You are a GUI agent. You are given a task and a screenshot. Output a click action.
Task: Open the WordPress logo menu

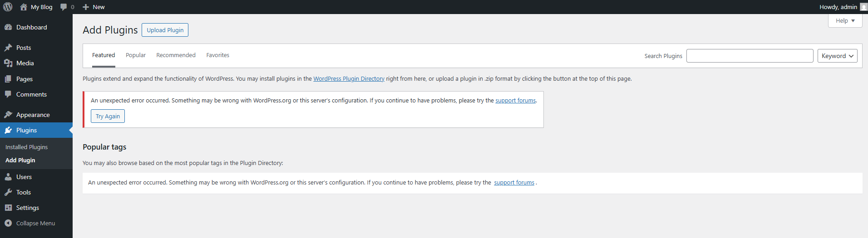pos(8,7)
